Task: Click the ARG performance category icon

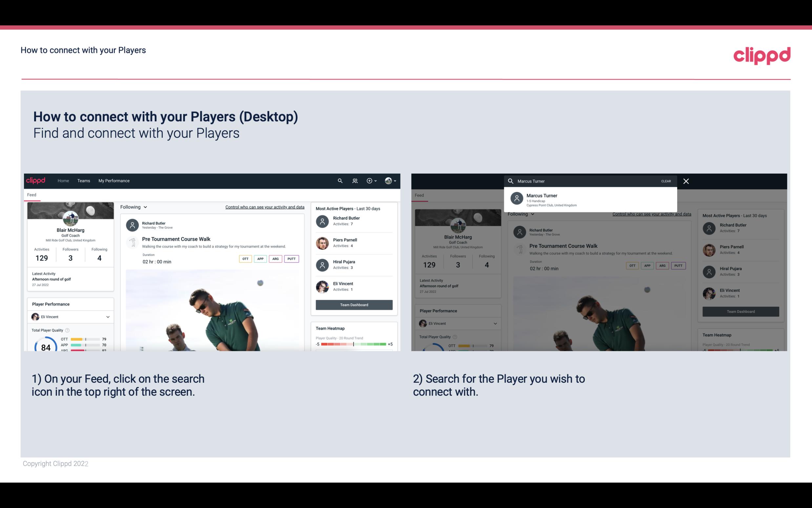Action: [275, 259]
